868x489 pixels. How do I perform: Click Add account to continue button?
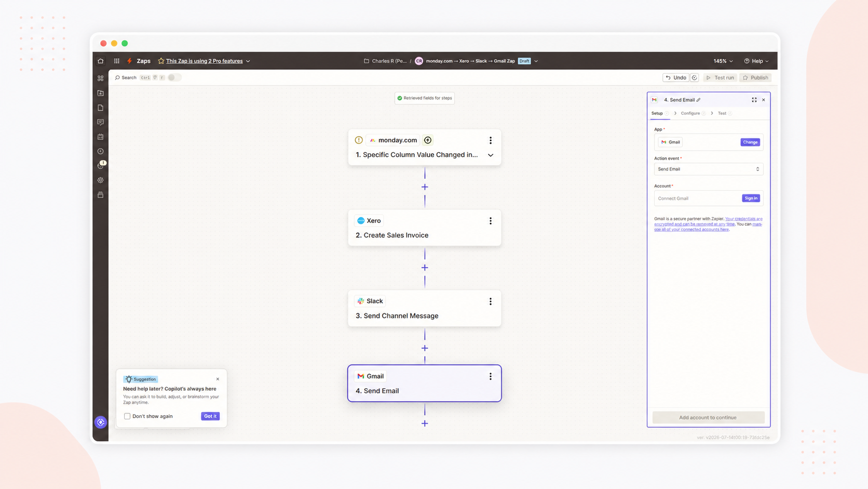click(x=708, y=417)
